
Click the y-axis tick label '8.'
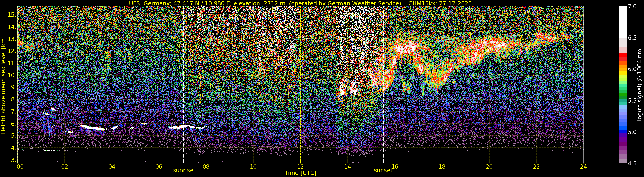[x=13, y=99]
